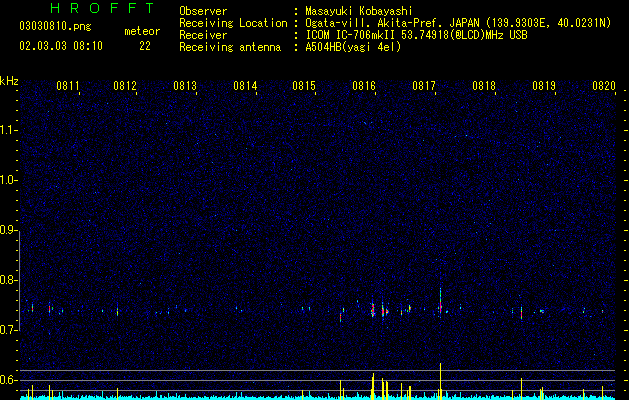This screenshot has width=629, height=400.
Task: Click the 0816 time marker
Action: click(364, 85)
